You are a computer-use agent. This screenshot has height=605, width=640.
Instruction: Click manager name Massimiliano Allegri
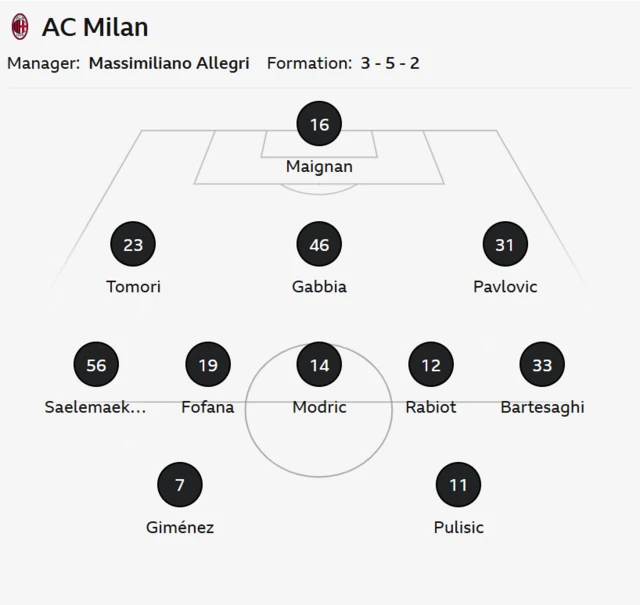tap(171, 63)
